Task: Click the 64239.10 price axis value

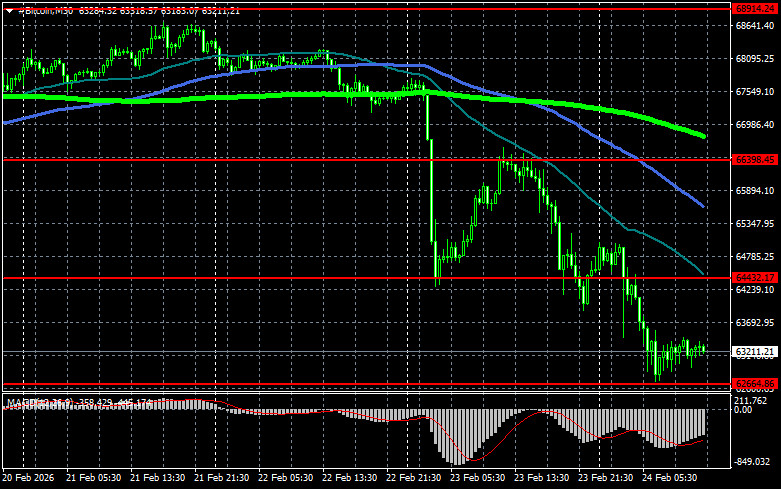Action: pos(755,290)
